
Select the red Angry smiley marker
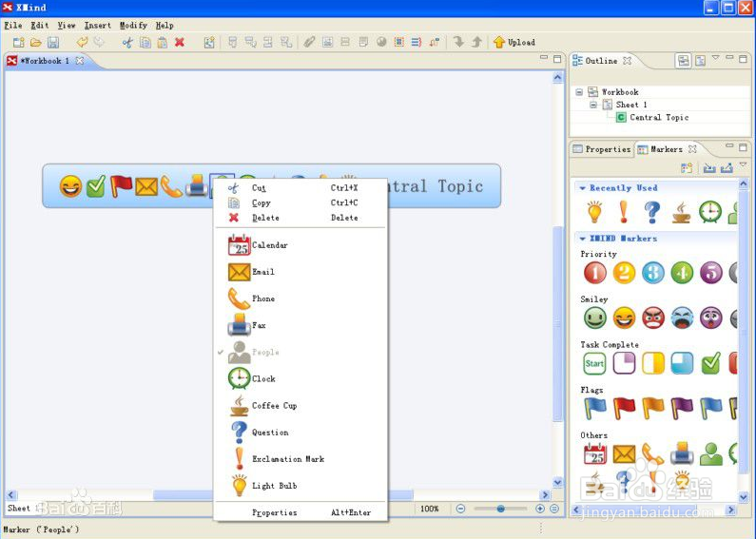(652, 318)
